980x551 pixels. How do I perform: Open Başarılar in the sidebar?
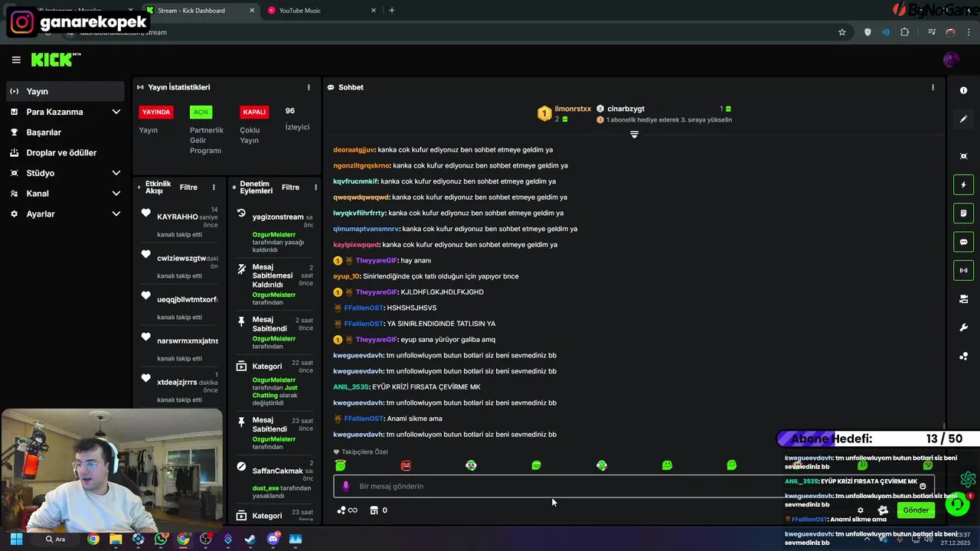coord(64,132)
